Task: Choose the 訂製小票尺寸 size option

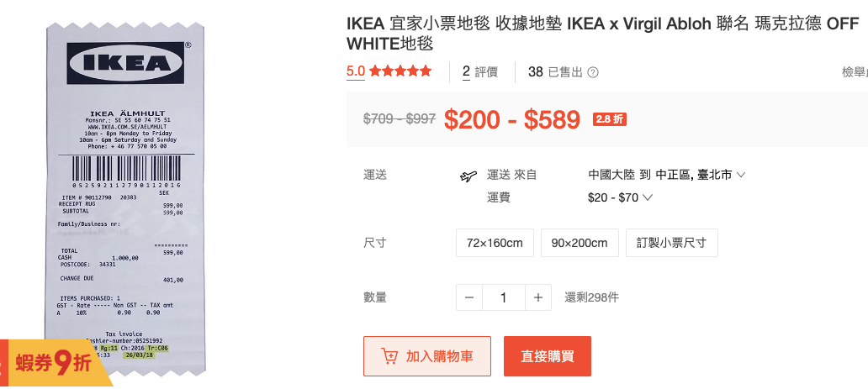Action: pos(671,243)
